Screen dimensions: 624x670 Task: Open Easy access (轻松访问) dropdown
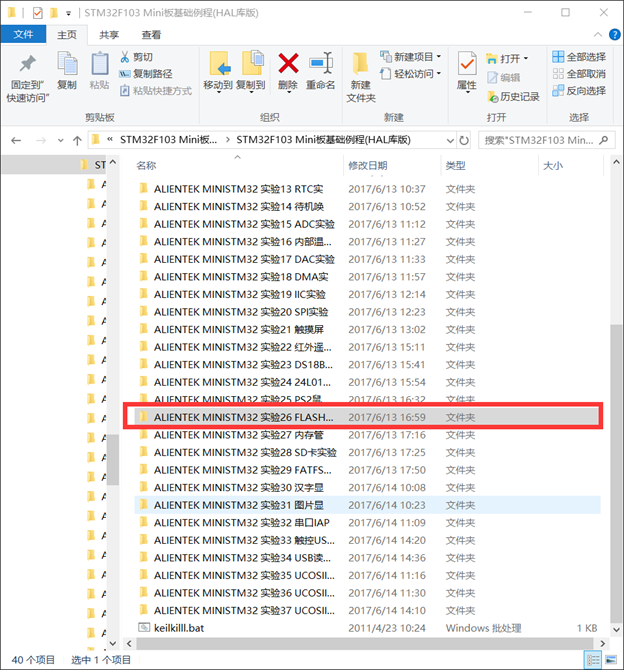click(410, 73)
